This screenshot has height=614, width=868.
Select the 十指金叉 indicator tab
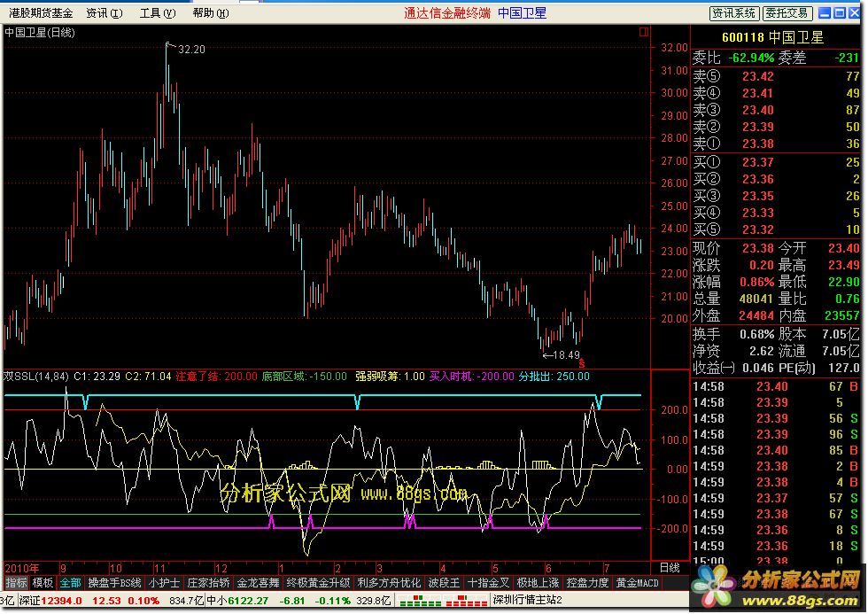(488, 582)
